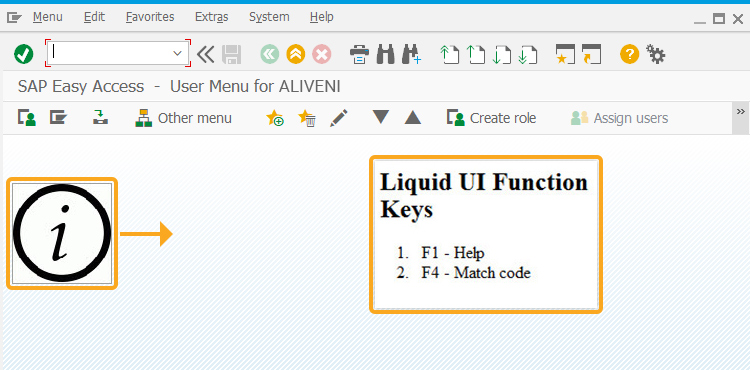
Task: Click the Create role button
Action: pyautogui.click(x=492, y=118)
